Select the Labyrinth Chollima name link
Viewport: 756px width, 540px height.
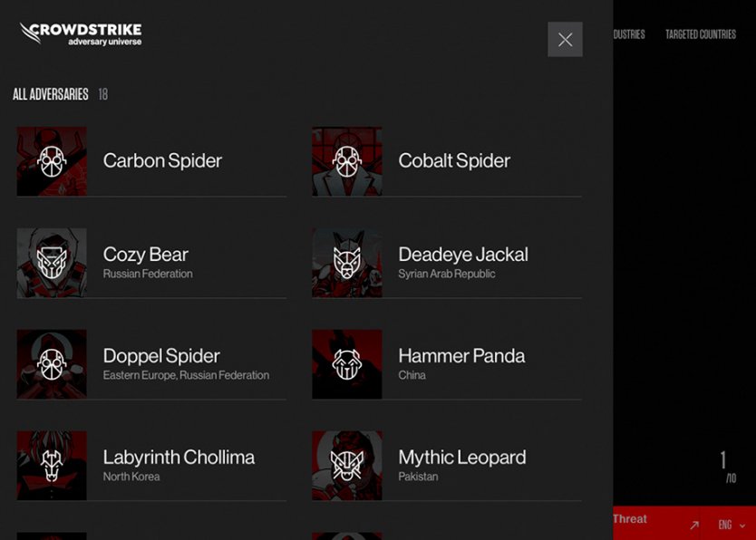tap(178, 458)
